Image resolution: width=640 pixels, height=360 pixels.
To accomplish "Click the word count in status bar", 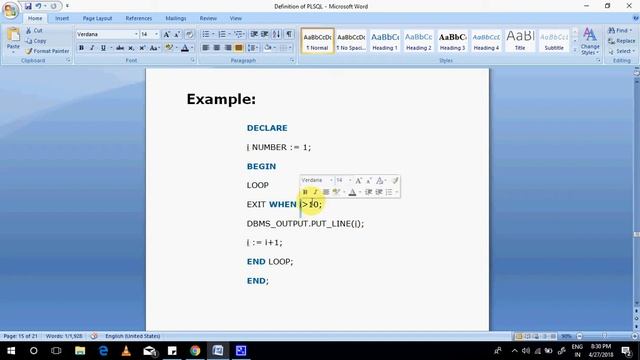I will (x=64, y=336).
